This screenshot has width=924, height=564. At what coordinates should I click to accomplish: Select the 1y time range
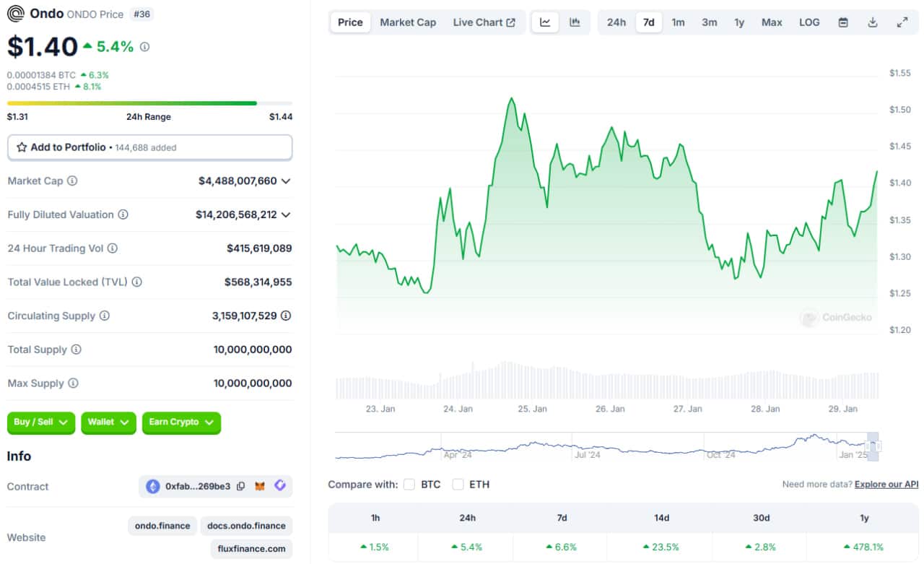point(739,22)
